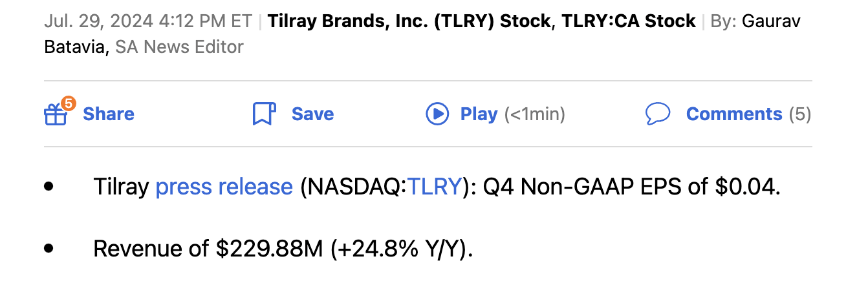The image size is (868, 283).
Task: Open the TLRY:CA Stock link
Action: (x=629, y=21)
